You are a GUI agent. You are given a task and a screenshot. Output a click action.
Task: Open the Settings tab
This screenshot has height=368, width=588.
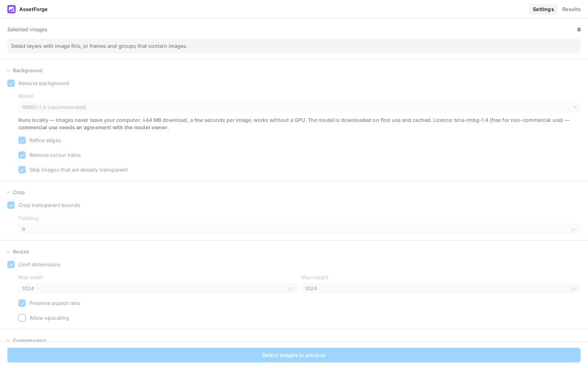(543, 9)
